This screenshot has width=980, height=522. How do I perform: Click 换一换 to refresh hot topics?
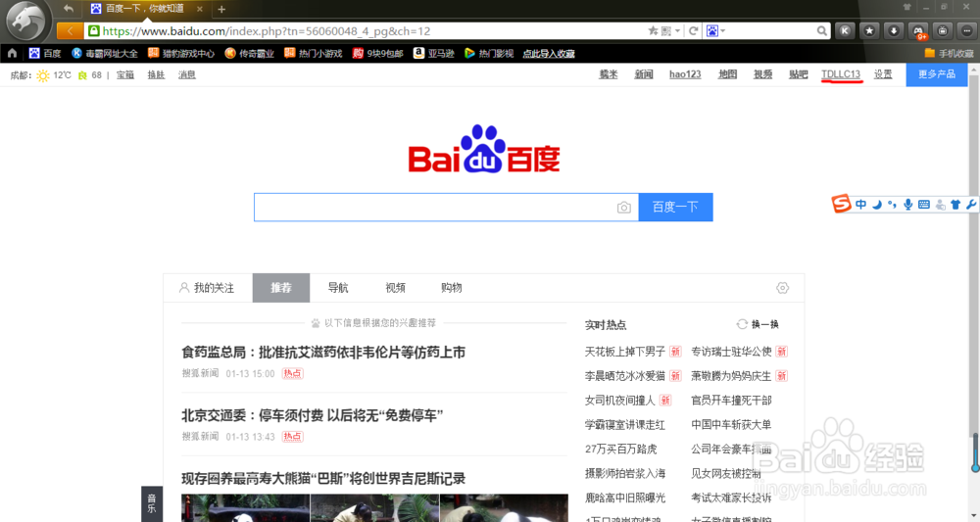[x=758, y=325]
